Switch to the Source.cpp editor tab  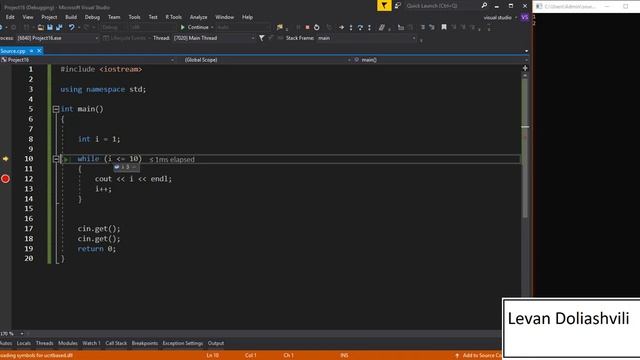pyautogui.click(x=13, y=51)
